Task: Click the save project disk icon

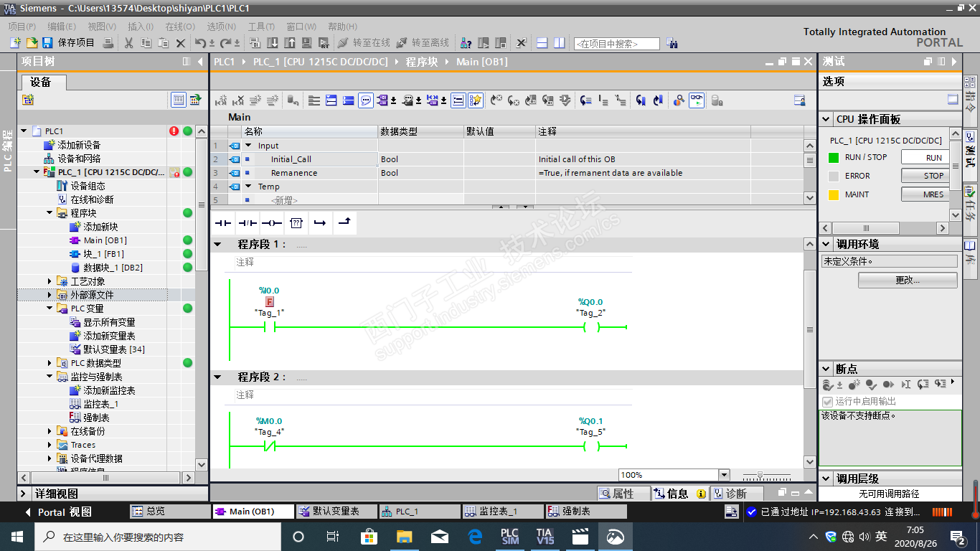Action: [47, 43]
